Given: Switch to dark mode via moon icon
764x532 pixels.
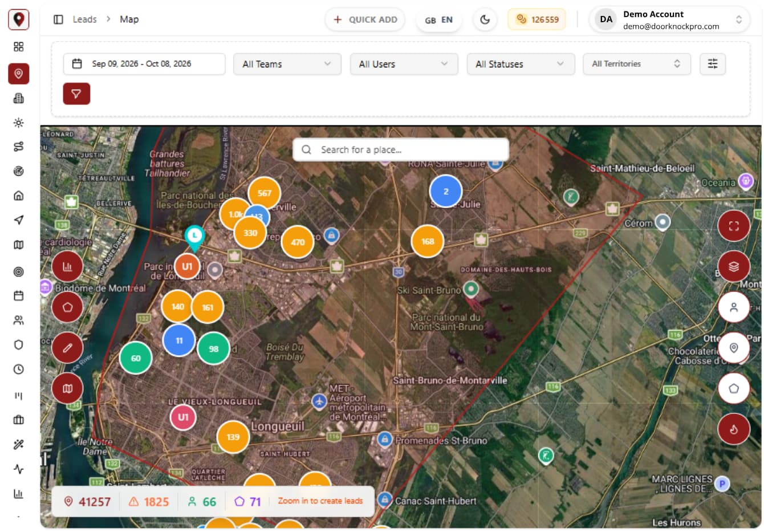Looking at the screenshot, I should pyautogui.click(x=485, y=19).
